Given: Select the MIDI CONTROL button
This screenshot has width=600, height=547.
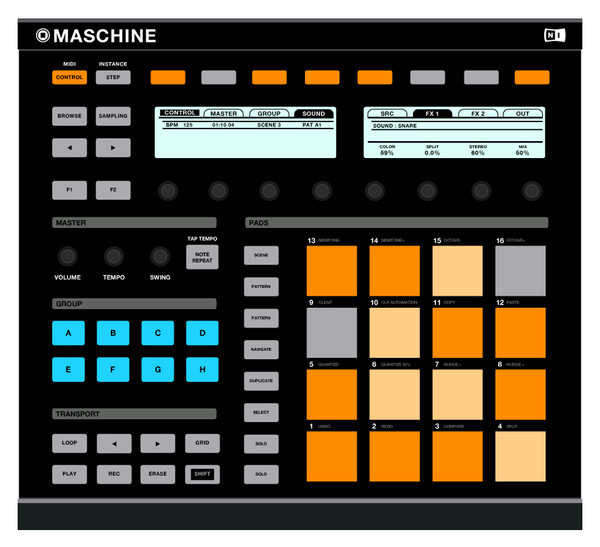Looking at the screenshot, I should [x=69, y=77].
